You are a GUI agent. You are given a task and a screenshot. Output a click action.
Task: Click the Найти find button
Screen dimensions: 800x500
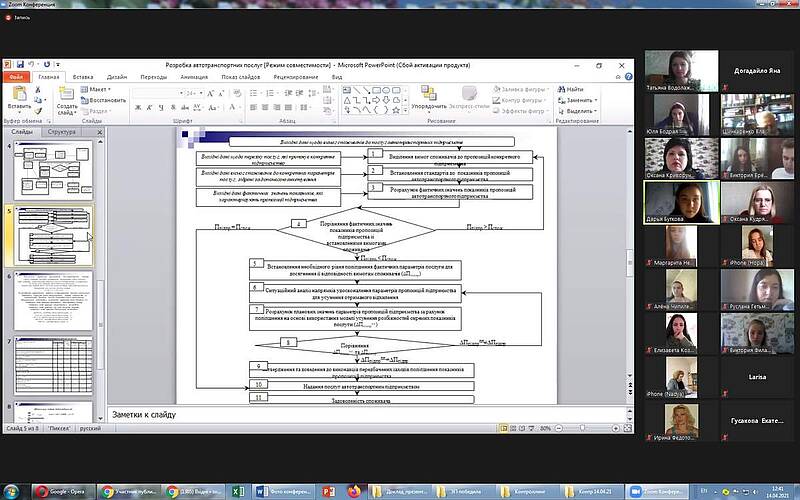pyautogui.click(x=570, y=89)
